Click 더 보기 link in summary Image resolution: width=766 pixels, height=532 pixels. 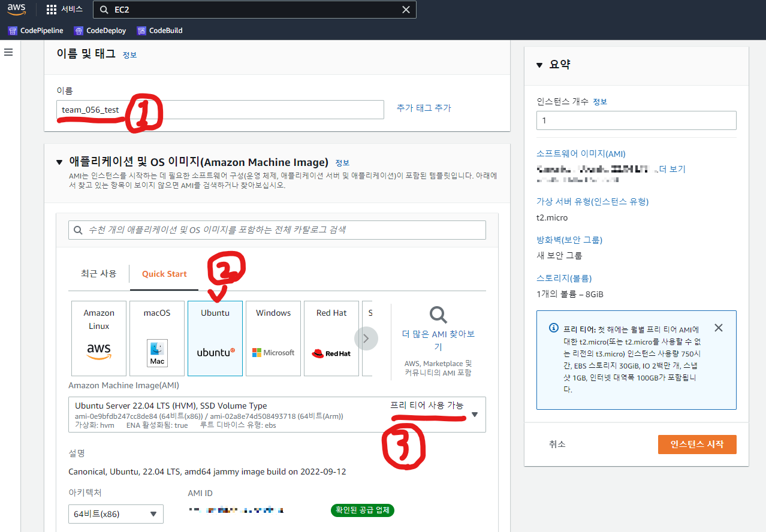pyautogui.click(x=672, y=170)
